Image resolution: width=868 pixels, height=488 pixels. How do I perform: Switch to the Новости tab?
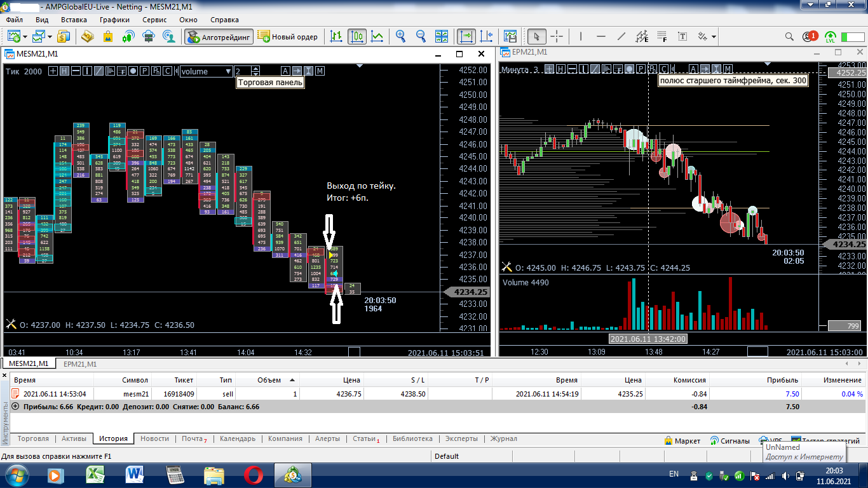(x=154, y=438)
